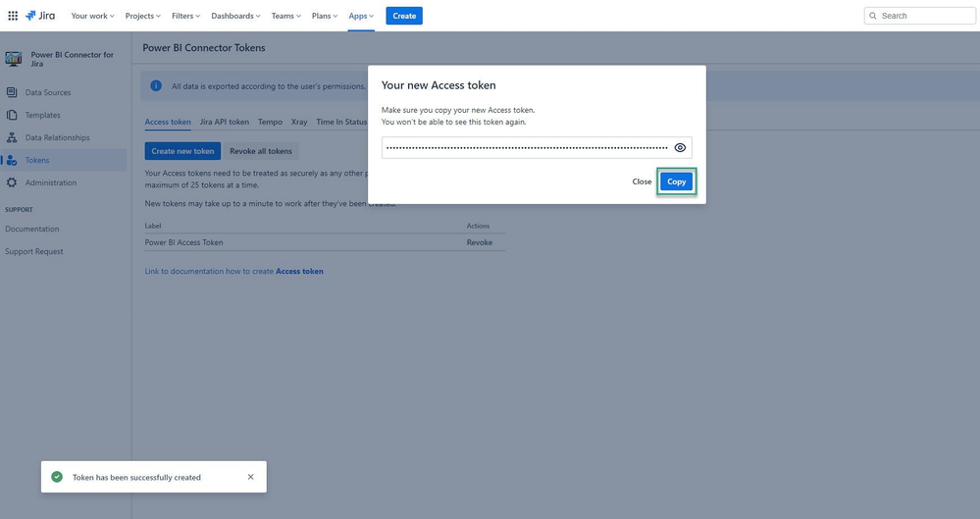Click the Revoke all tokens button
Screen dimensions: 980x519
[261, 151]
